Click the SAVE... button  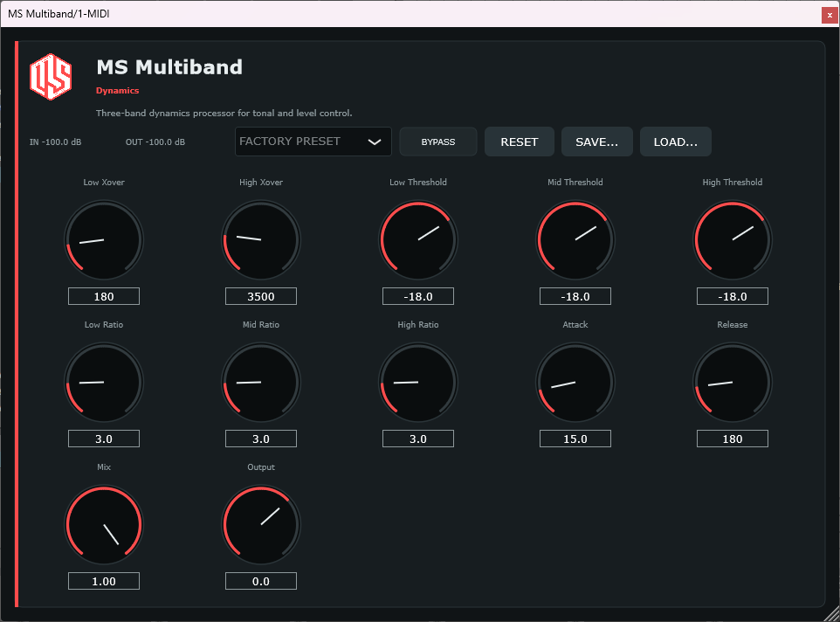coord(596,142)
